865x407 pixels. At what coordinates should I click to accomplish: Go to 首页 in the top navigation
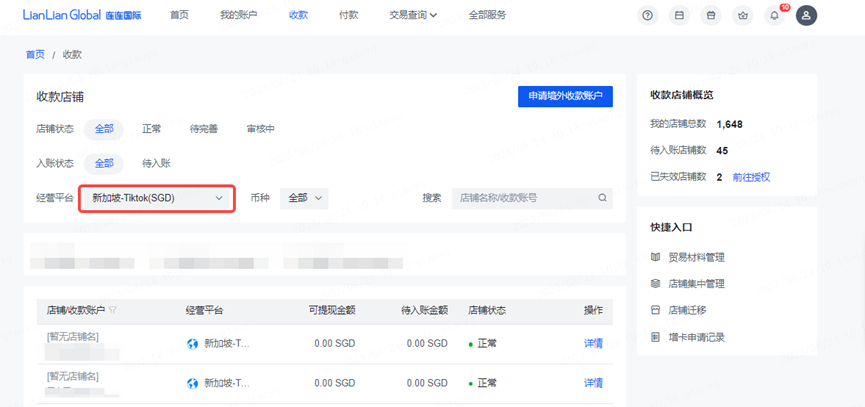[179, 15]
